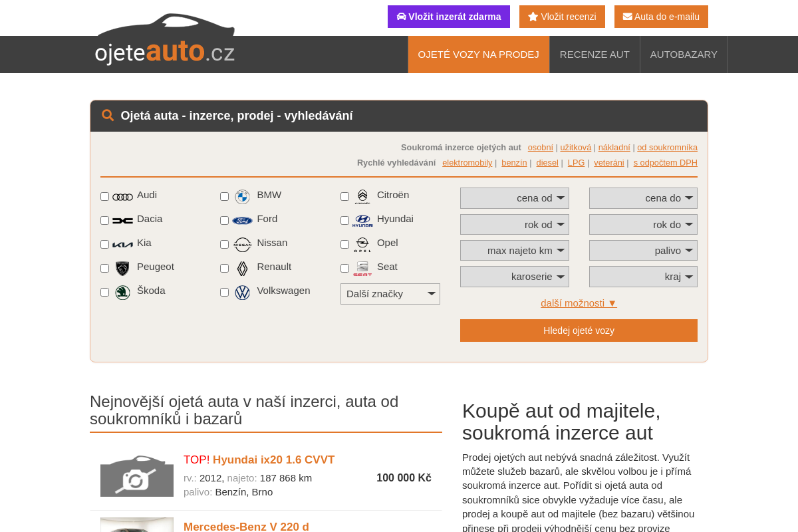Open 'Ojeté vozy na prodej' tab
Image resolution: width=798 pixels, height=532 pixels.
(479, 55)
